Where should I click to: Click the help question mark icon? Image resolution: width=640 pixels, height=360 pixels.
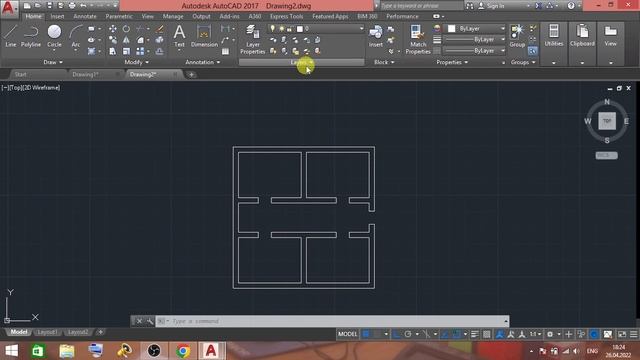571,6
